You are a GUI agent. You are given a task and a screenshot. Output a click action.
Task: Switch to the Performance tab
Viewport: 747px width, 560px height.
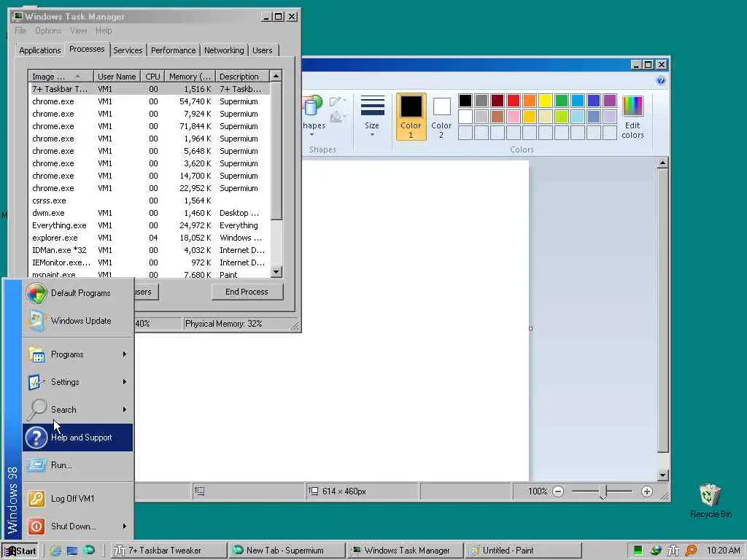174,50
